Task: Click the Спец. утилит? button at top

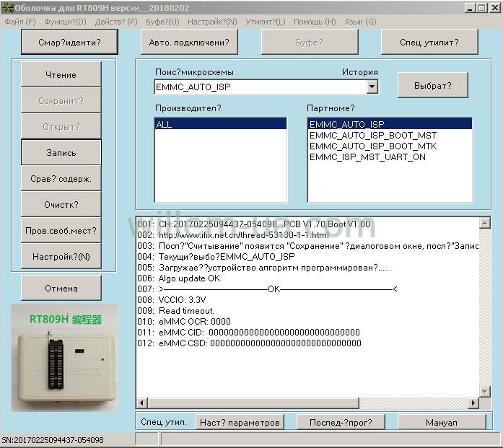Action: (x=429, y=42)
